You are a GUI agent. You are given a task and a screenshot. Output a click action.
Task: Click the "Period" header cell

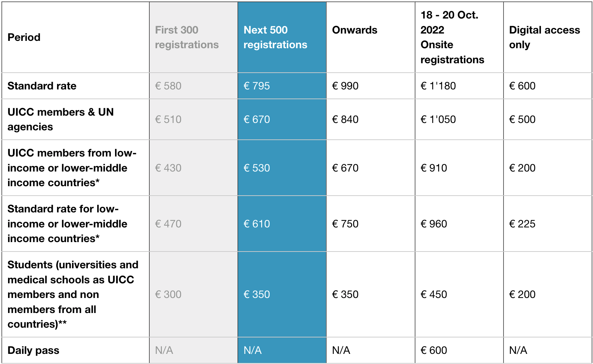point(24,37)
